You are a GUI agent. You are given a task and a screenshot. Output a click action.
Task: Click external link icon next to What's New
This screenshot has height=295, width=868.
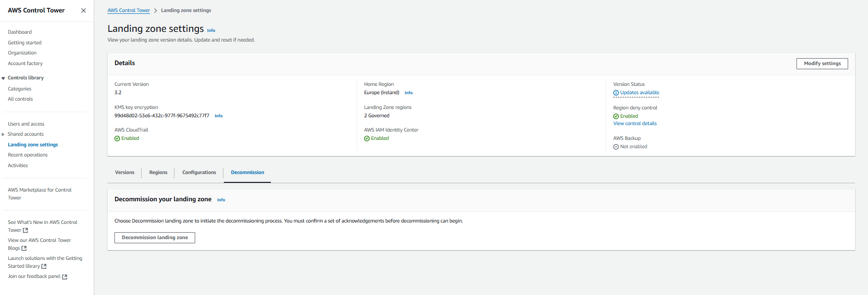click(x=25, y=230)
